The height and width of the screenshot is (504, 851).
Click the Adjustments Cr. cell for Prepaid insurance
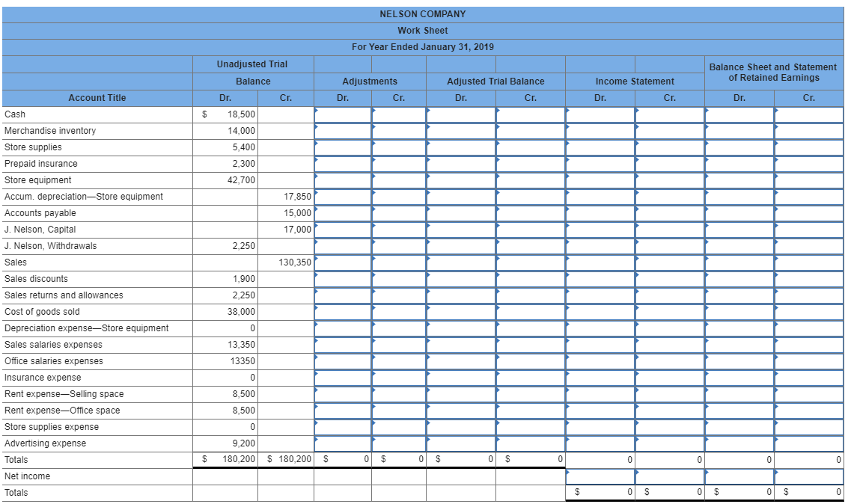pyautogui.click(x=397, y=164)
